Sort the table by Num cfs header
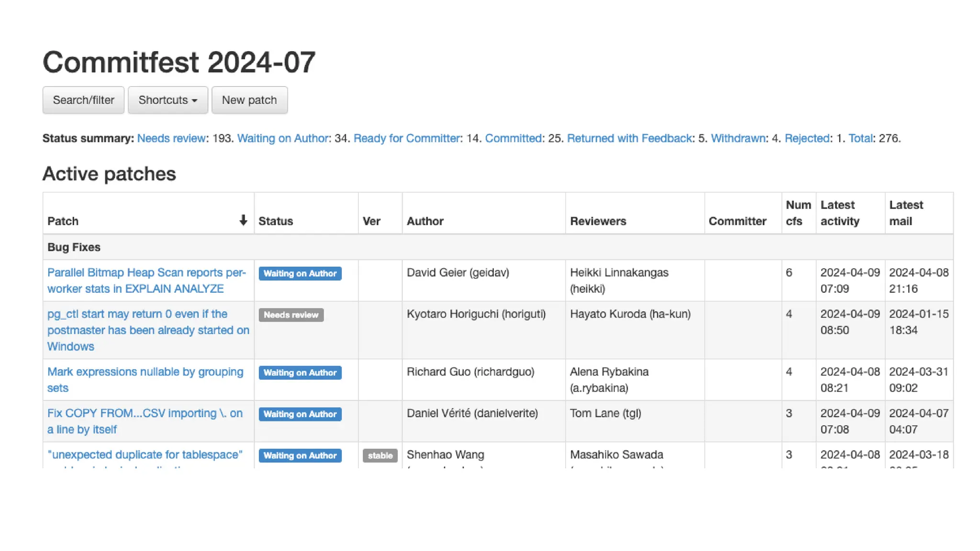Image resolution: width=980 pixels, height=551 pixels. coord(798,213)
